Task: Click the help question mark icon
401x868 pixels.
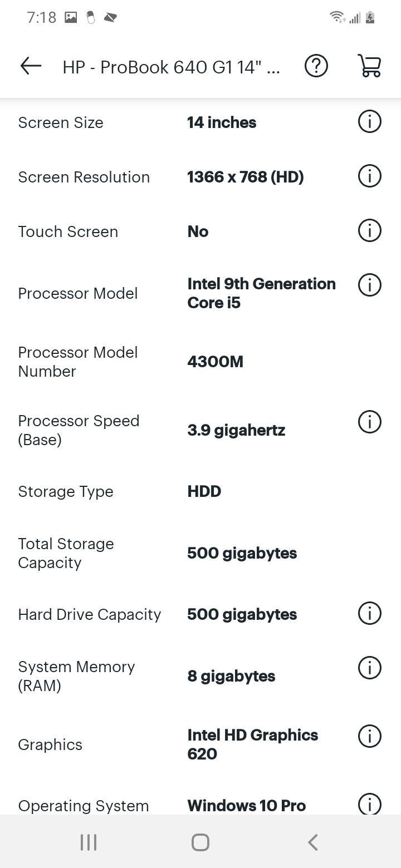Action: click(315, 65)
